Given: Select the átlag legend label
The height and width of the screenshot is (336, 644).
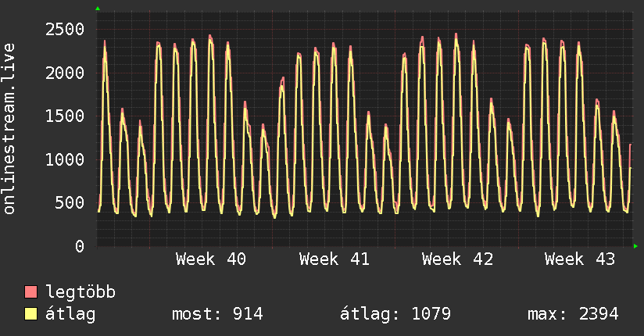Looking at the screenshot, I should coord(70,314).
